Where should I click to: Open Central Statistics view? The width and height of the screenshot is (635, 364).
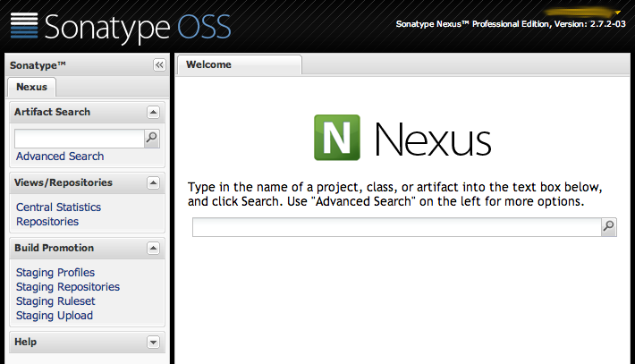[58, 207]
